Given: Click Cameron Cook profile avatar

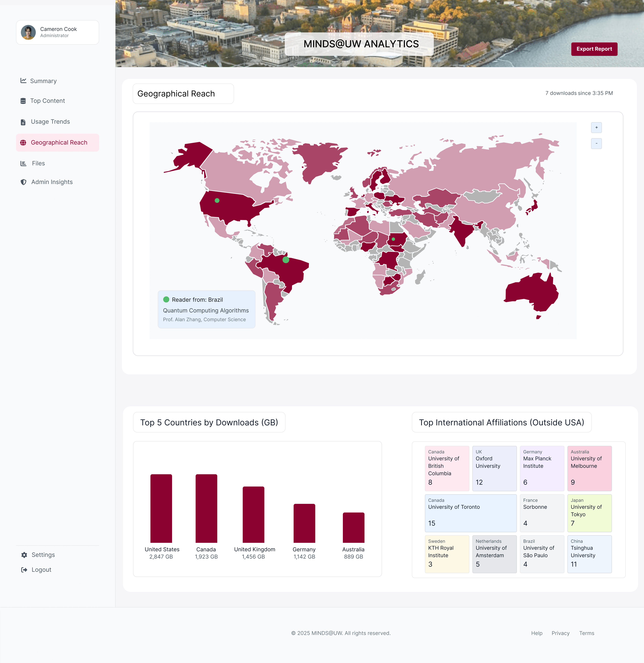Looking at the screenshot, I should point(29,32).
